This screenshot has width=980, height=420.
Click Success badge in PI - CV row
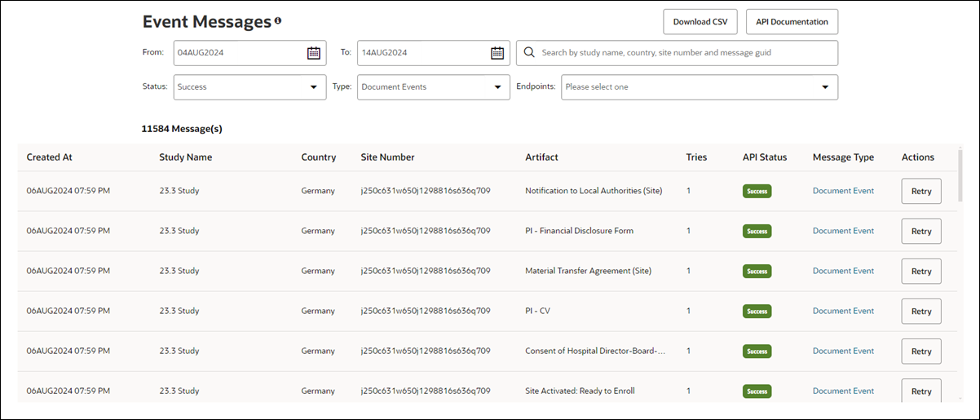coord(757,312)
